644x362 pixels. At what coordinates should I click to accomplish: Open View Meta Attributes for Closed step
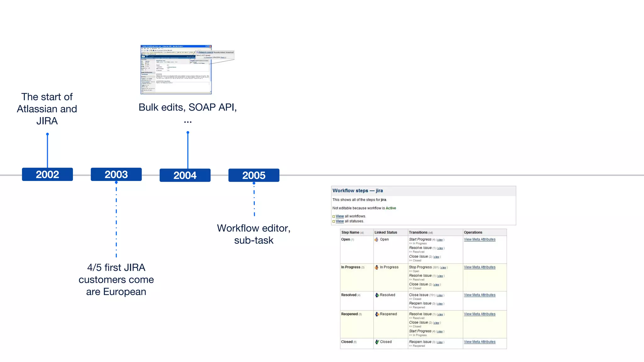pyautogui.click(x=480, y=342)
